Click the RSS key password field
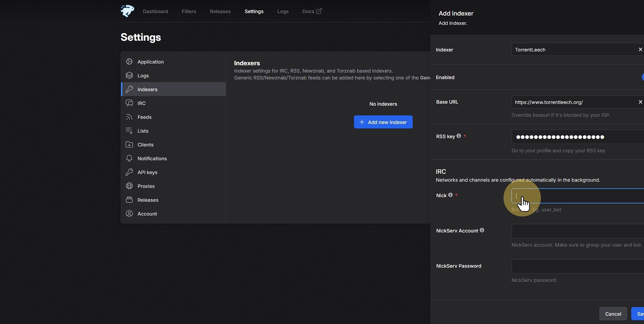 coord(578,137)
